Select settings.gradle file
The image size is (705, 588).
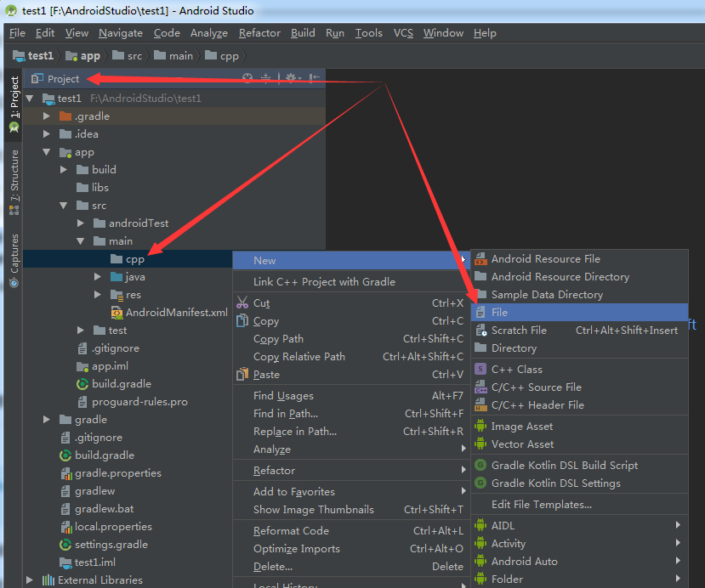pyautogui.click(x=104, y=545)
